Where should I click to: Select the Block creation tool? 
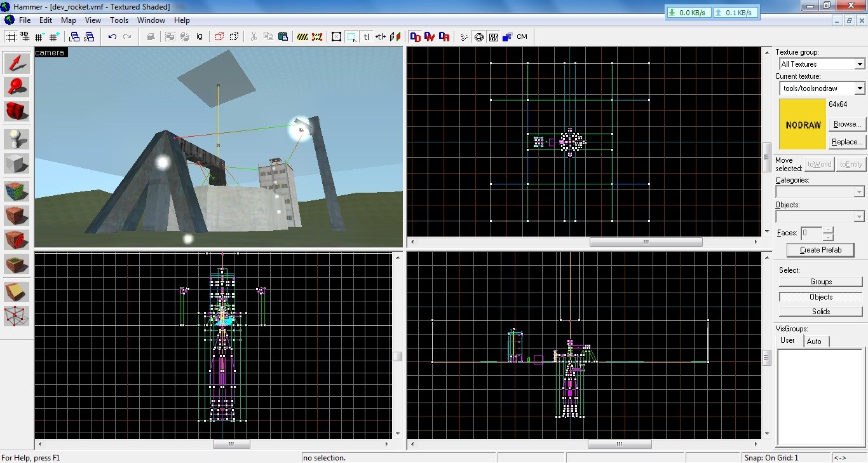[x=17, y=163]
